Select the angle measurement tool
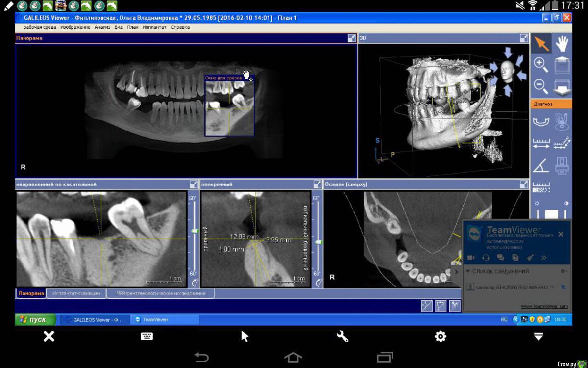This screenshot has height=368, width=588. click(540, 166)
